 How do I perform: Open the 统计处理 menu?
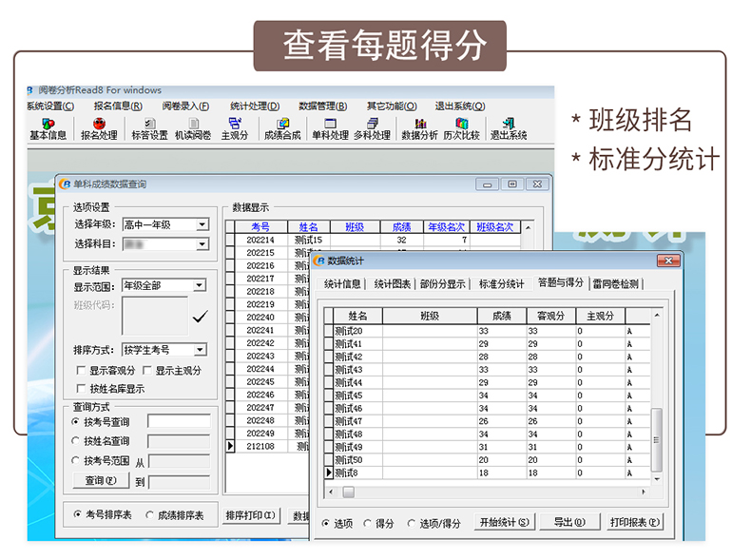tap(254, 106)
